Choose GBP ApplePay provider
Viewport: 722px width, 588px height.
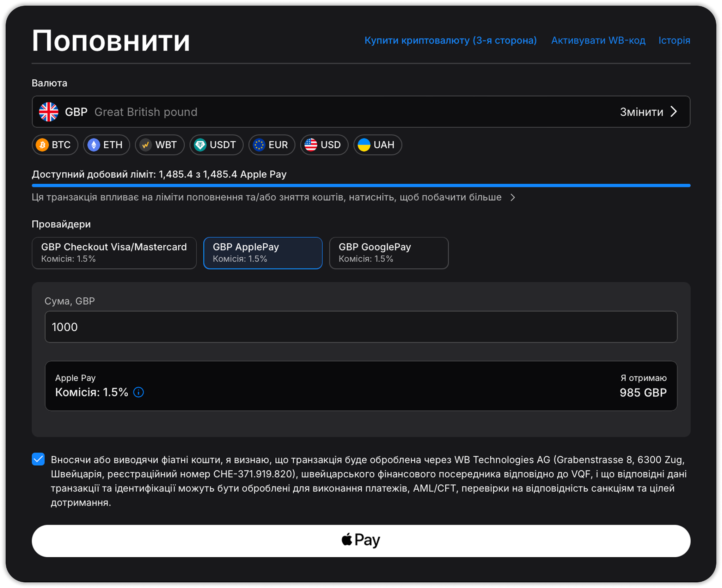tap(263, 253)
